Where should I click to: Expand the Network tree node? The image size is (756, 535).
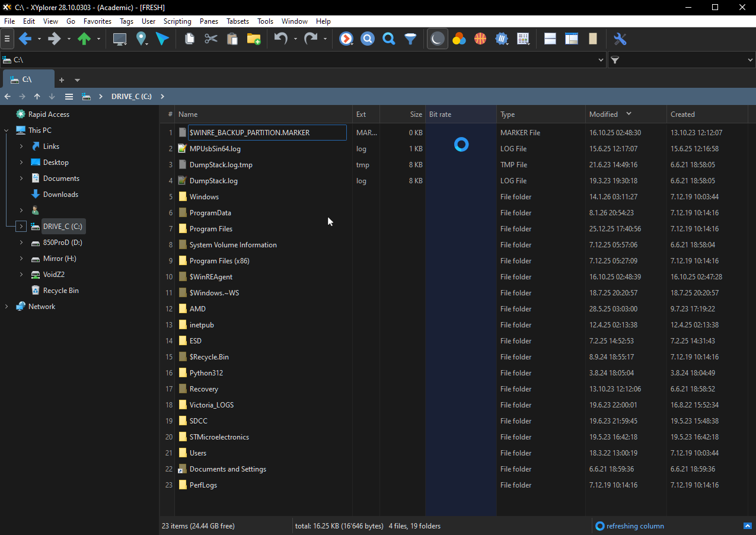tap(7, 307)
